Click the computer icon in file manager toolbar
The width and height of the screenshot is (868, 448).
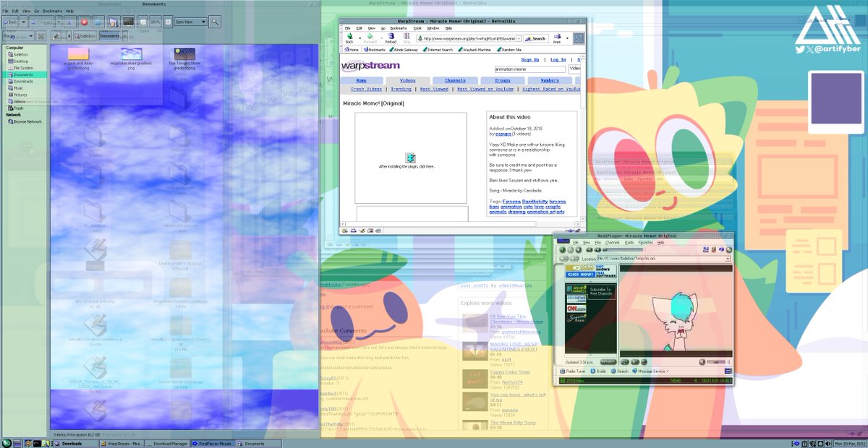point(129,22)
